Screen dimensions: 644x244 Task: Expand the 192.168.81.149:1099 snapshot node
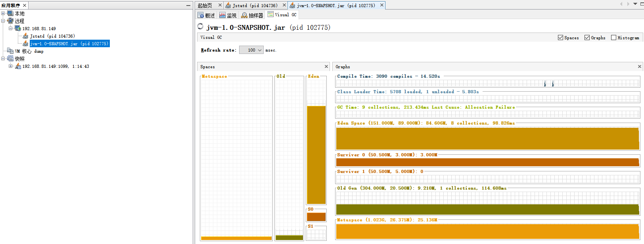(11, 66)
